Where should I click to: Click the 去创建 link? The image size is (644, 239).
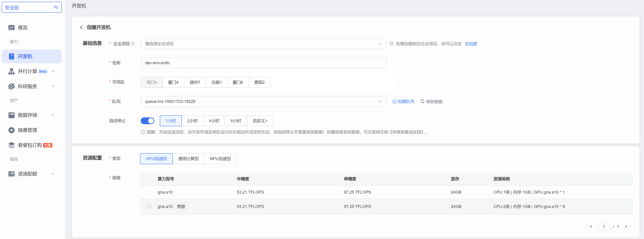tap(471, 44)
